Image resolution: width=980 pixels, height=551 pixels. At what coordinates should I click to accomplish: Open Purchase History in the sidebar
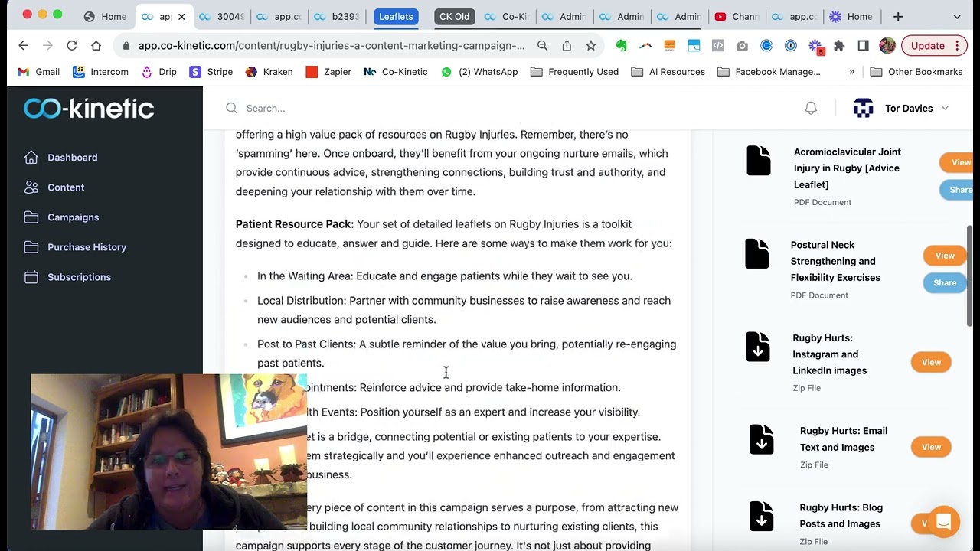click(75, 247)
